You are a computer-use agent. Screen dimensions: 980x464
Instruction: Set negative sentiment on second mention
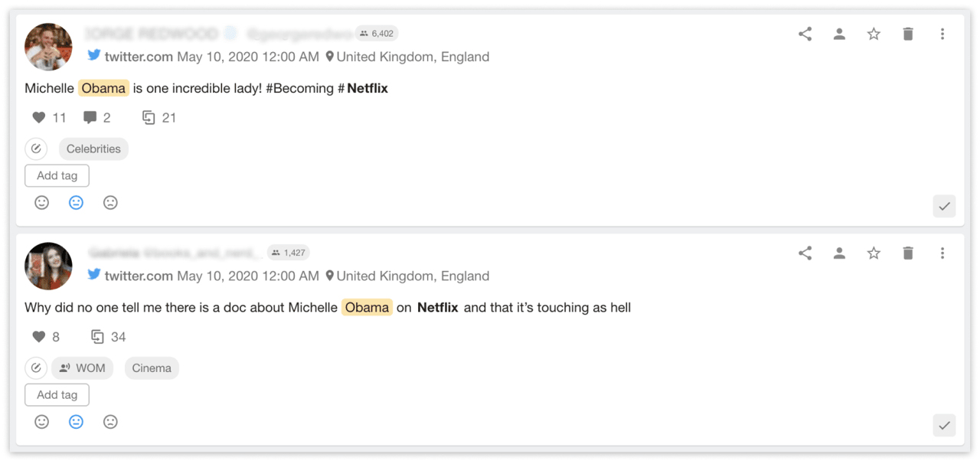coord(110,422)
